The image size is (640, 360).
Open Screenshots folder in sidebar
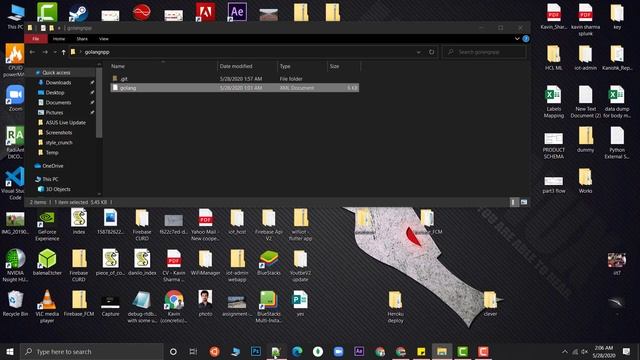pyautogui.click(x=59, y=133)
